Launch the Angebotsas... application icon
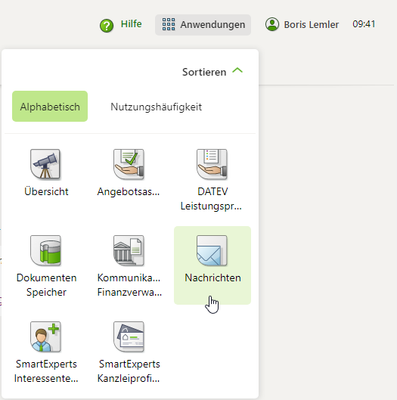Image resolution: width=397 pixels, height=400 pixels. [x=129, y=165]
